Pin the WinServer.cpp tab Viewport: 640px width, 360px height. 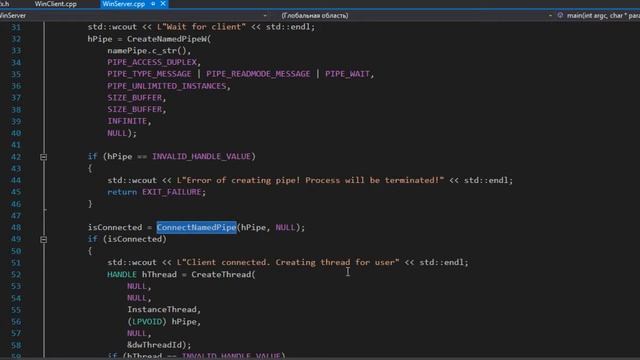tap(153, 4)
